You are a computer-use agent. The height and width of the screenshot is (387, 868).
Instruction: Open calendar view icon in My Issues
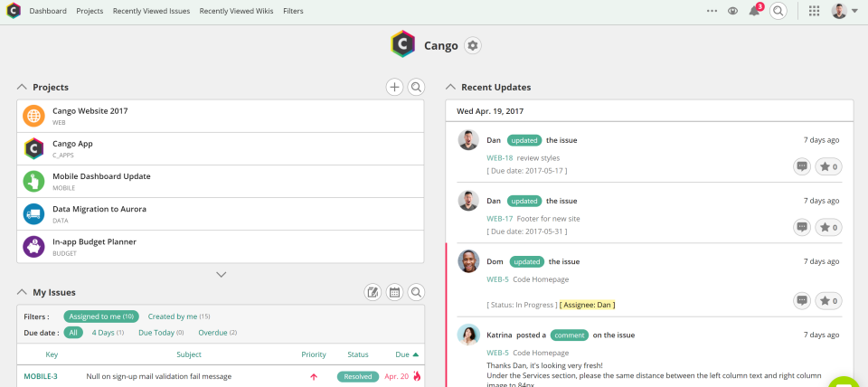click(x=394, y=292)
